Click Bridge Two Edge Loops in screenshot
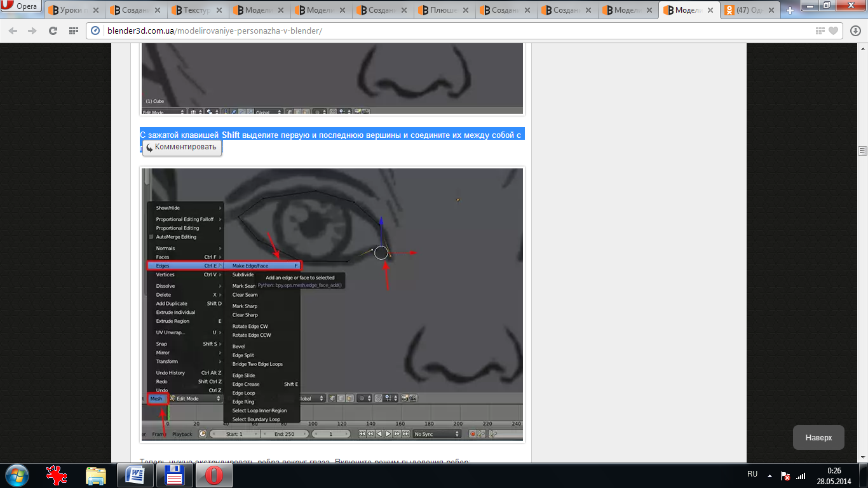Image resolution: width=868 pixels, height=488 pixels. [x=257, y=364]
